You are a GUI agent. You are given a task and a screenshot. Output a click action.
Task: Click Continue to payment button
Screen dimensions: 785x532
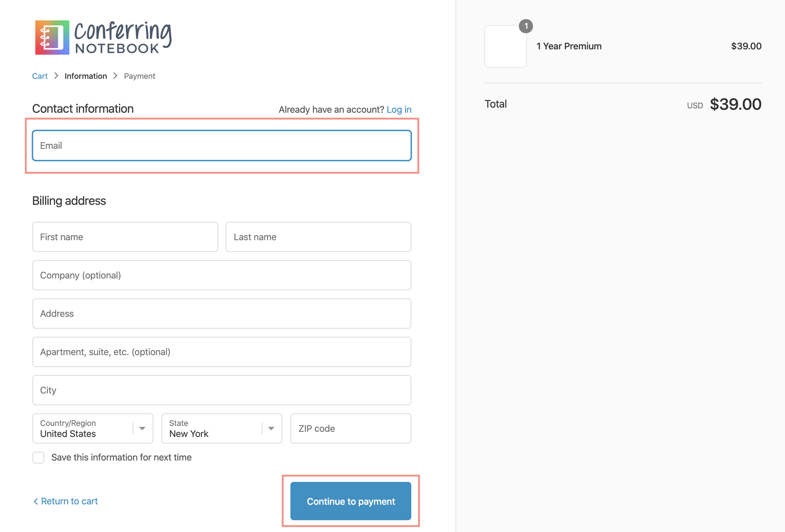pos(351,501)
